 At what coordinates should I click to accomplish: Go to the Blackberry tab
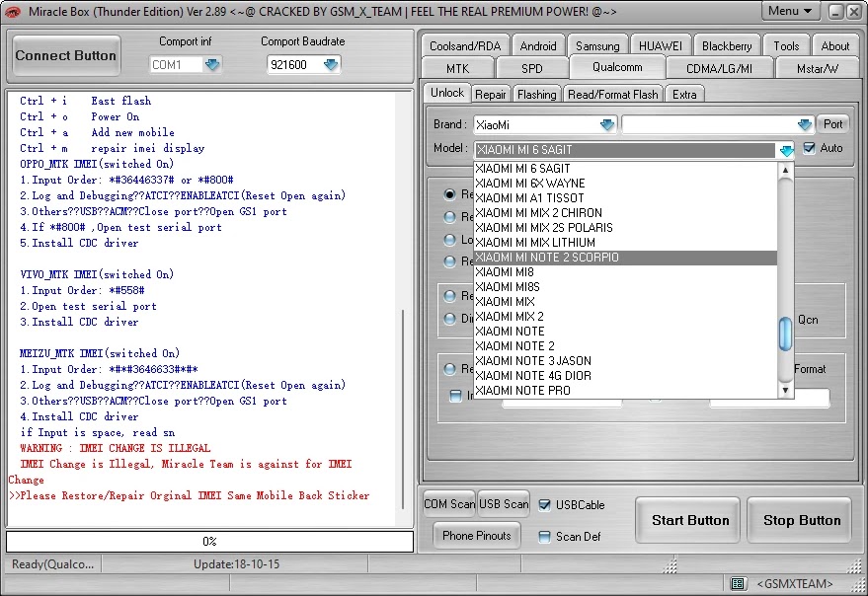[x=727, y=46]
